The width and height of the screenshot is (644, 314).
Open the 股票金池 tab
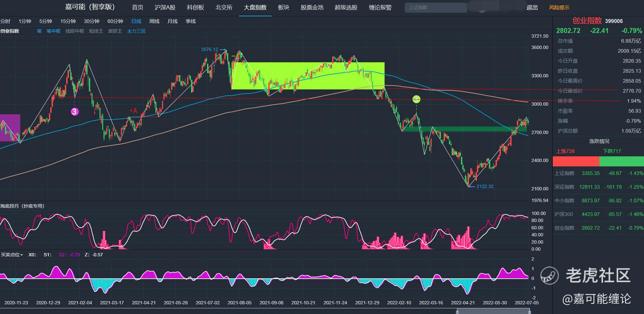tap(312, 7)
